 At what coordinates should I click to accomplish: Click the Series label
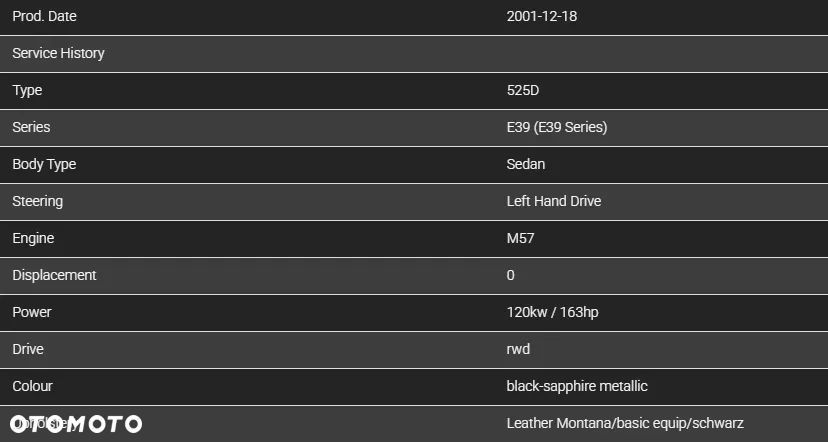31,127
